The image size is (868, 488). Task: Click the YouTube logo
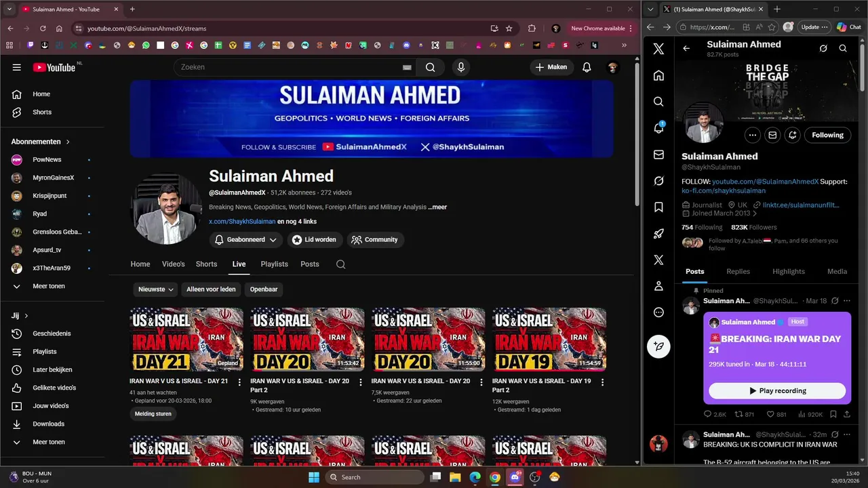click(x=54, y=67)
